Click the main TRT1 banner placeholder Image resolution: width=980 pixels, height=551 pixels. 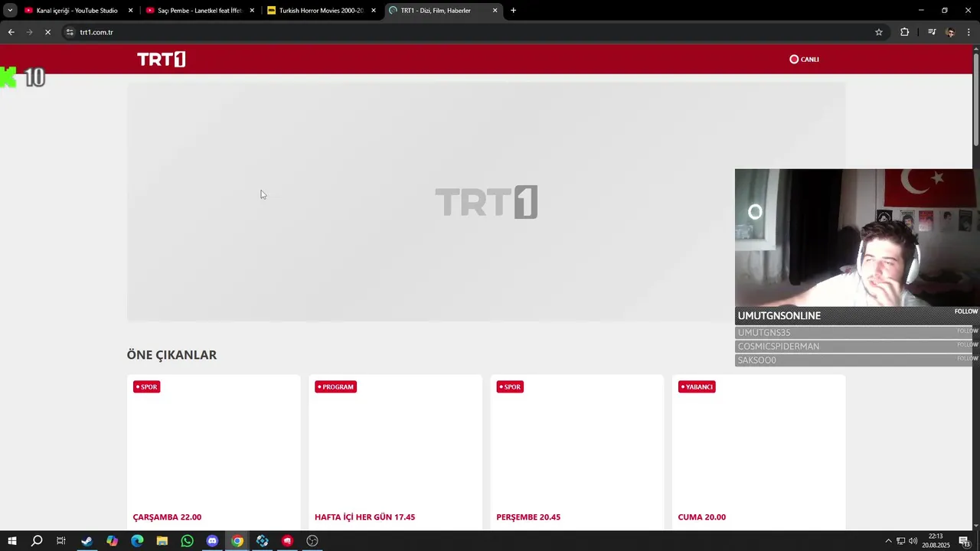pyautogui.click(x=486, y=202)
